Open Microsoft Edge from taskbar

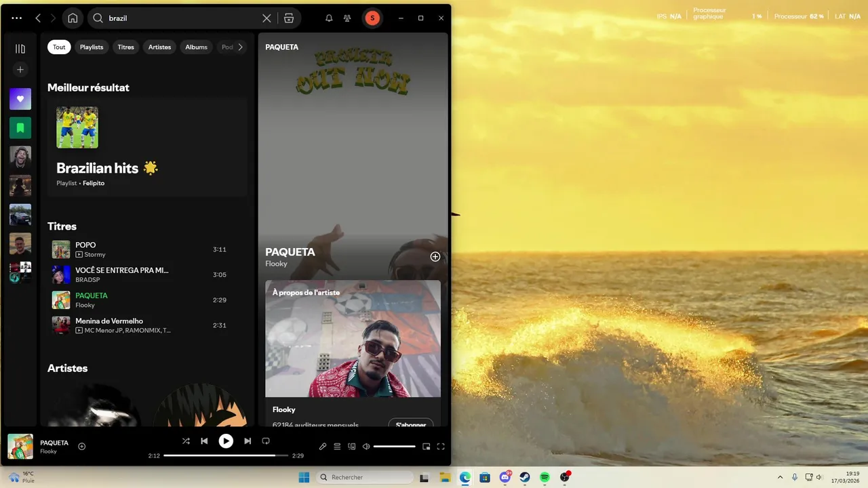point(465,477)
